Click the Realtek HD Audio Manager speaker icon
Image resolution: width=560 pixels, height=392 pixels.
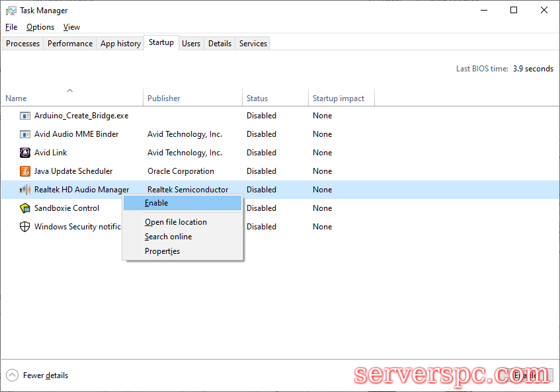click(x=25, y=190)
